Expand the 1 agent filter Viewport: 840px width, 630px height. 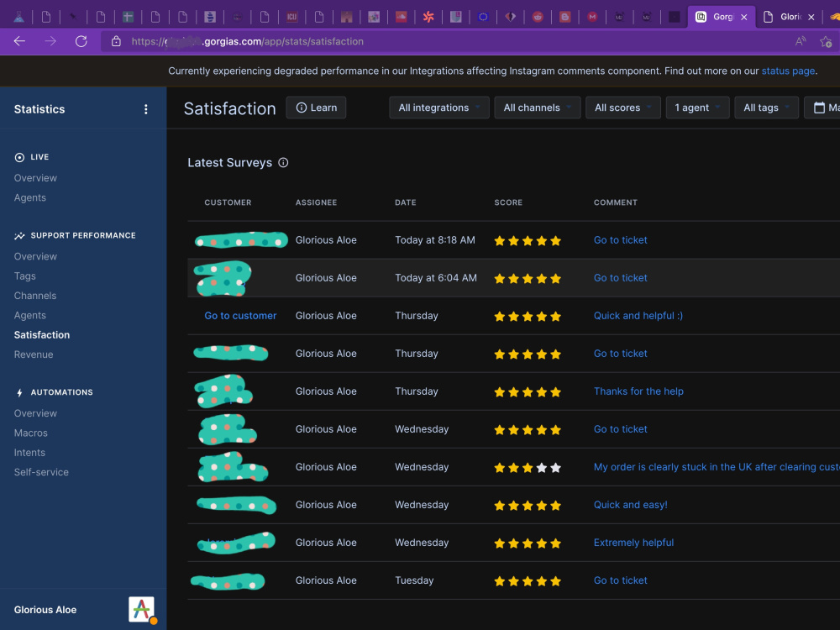click(697, 108)
